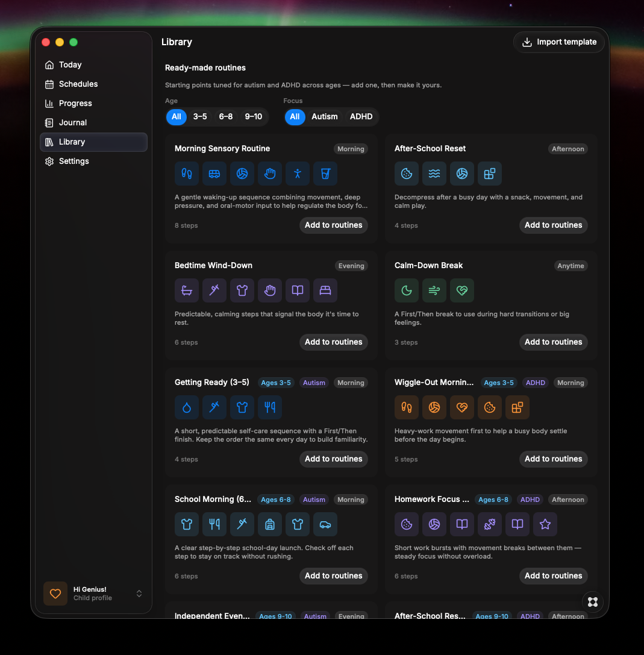644x655 pixels.
Task: Click the orange footprints icon in Wiggle-Out Morning
Action: coord(407,407)
